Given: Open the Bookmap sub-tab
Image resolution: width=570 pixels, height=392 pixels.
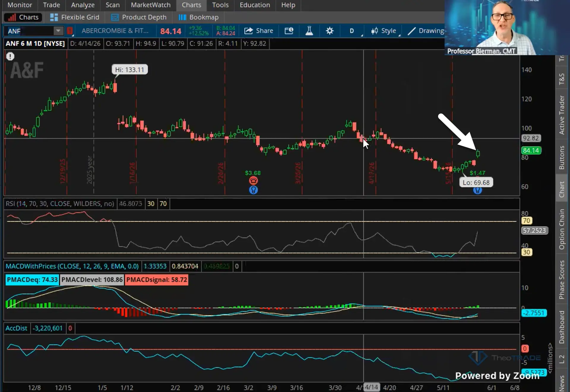Looking at the screenshot, I should [199, 17].
